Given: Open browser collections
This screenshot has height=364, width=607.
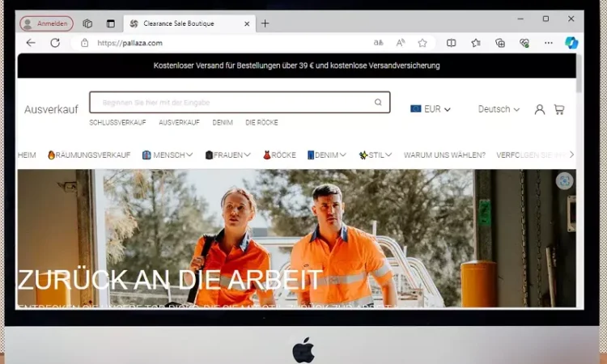Looking at the screenshot, I should tap(500, 43).
